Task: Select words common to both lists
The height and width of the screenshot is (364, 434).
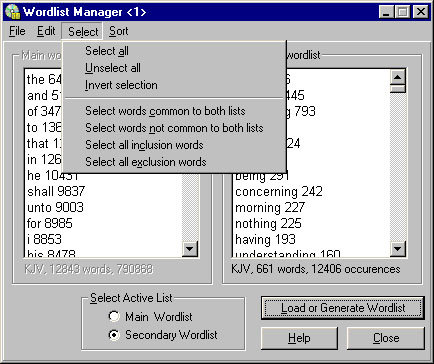Action: 175,111
